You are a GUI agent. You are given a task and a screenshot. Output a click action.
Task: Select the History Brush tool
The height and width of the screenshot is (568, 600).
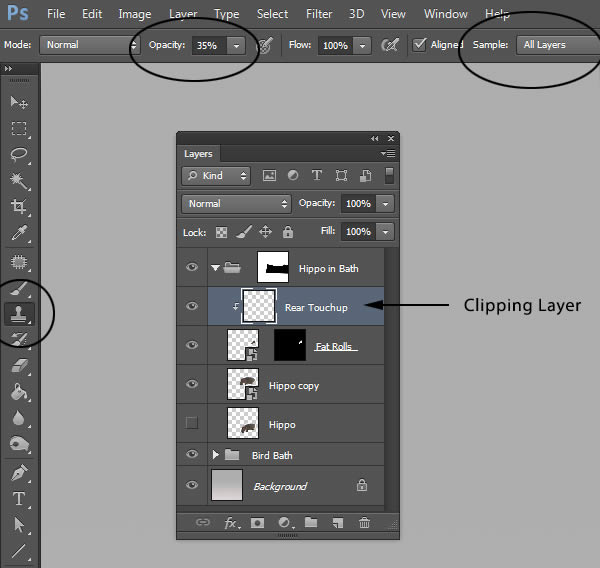[19, 339]
